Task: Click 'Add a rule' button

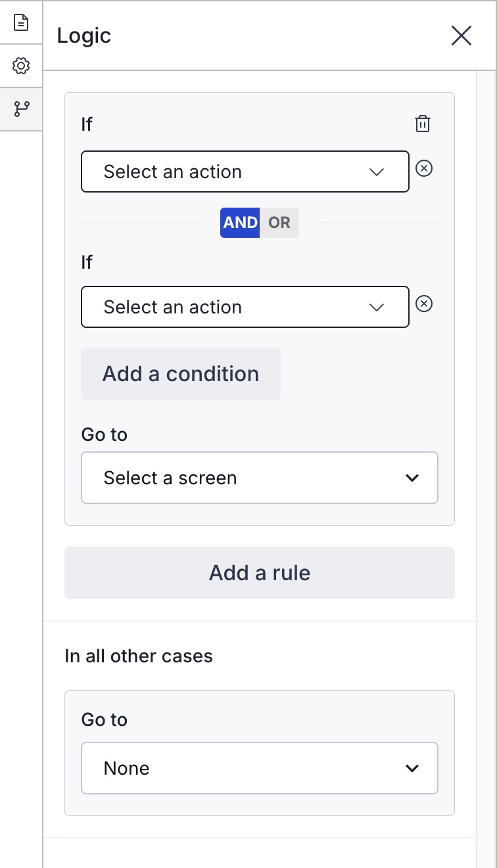Action: (x=259, y=573)
